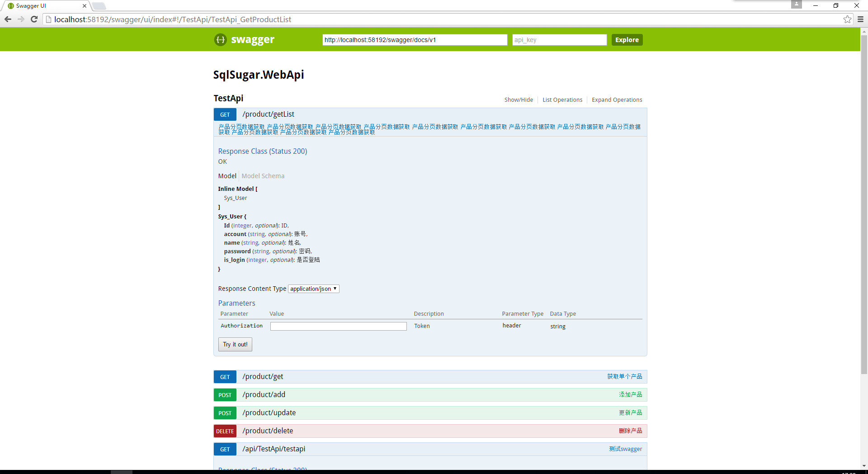Click the page vertical scrollbar thumb

[864, 204]
